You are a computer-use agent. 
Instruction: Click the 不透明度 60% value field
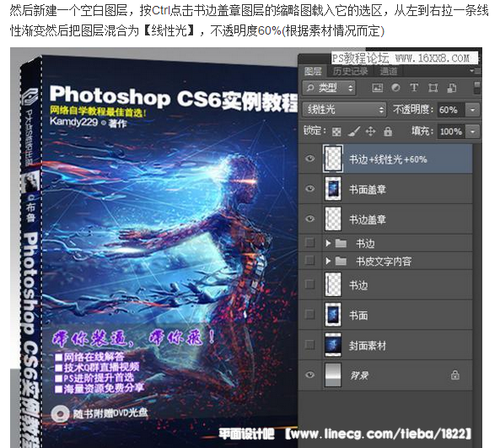451,110
